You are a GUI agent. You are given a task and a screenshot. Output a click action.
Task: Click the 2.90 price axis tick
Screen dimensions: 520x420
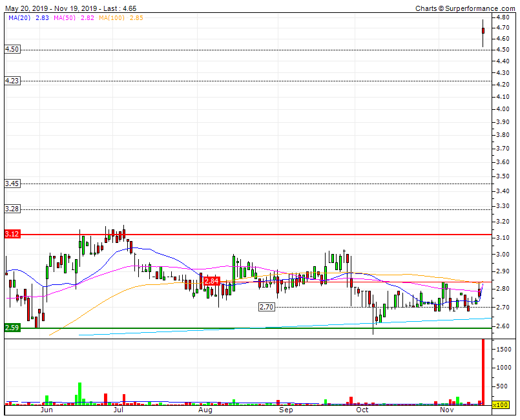pos(503,271)
